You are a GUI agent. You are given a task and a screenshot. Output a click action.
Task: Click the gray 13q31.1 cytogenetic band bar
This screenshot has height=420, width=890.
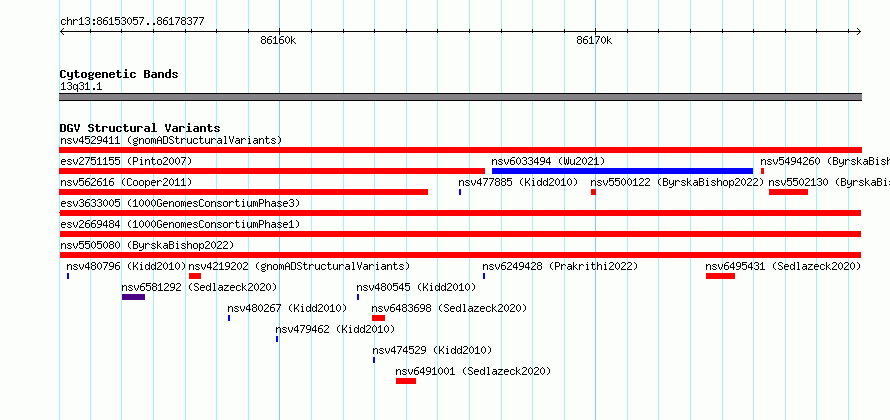[x=460, y=97]
